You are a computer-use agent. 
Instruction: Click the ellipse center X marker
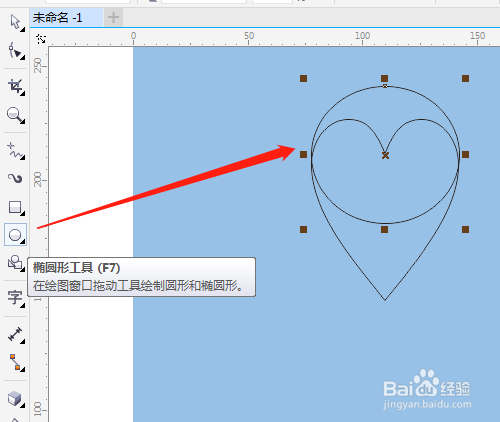tap(385, 155)
